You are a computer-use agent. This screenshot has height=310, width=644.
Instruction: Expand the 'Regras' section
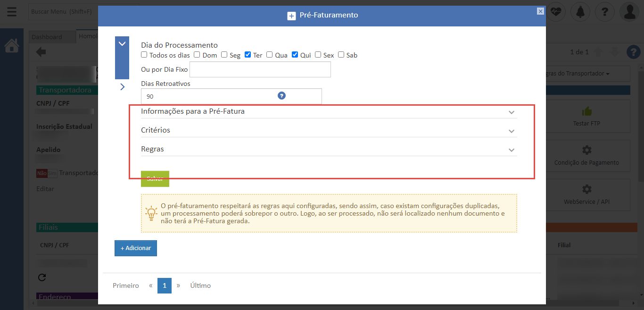[x=329, y=149]
